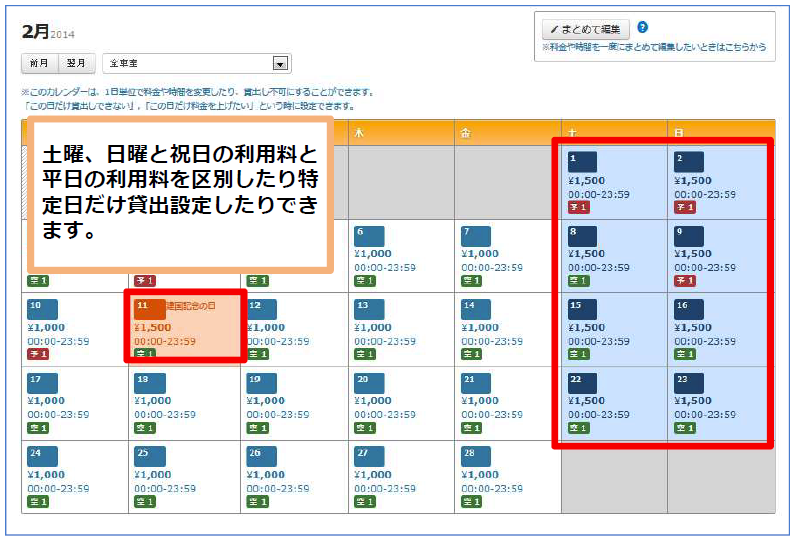Click the green 空1 badge on February 23
This screenshot has height=542, width=798.
683,428
